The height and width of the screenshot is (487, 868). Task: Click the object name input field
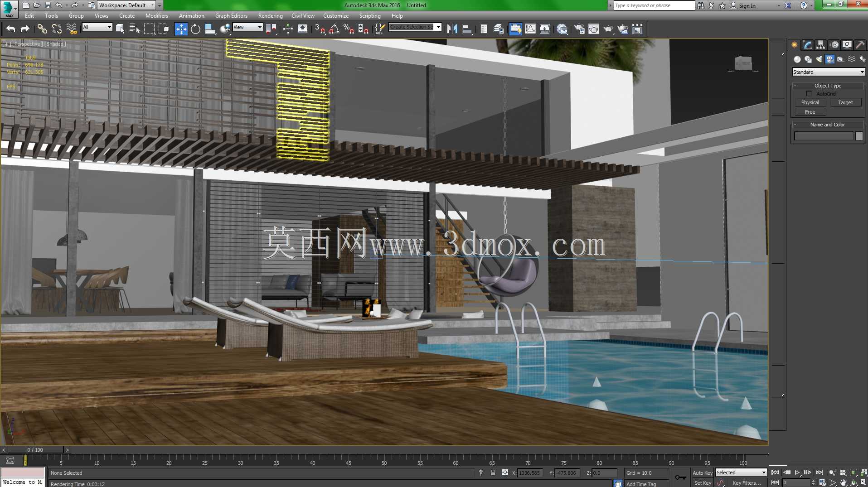pyautogui.click(x=824, y=136)
